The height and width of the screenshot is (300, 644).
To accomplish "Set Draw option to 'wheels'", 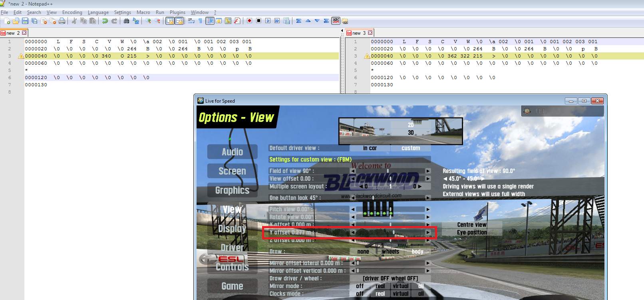I will (x=390, y=252).
